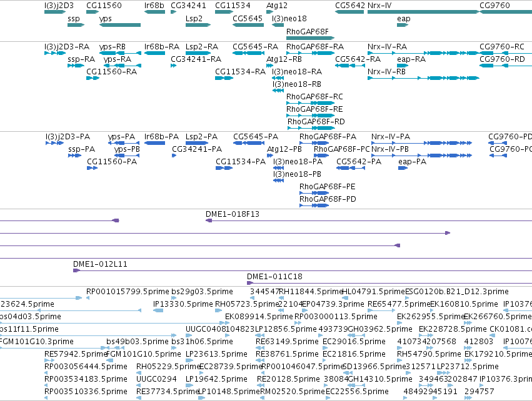Screen dimensions: 532x401
Task: Select the RhoGAP68F-PE protein label
Action: (x=328, y=187)
